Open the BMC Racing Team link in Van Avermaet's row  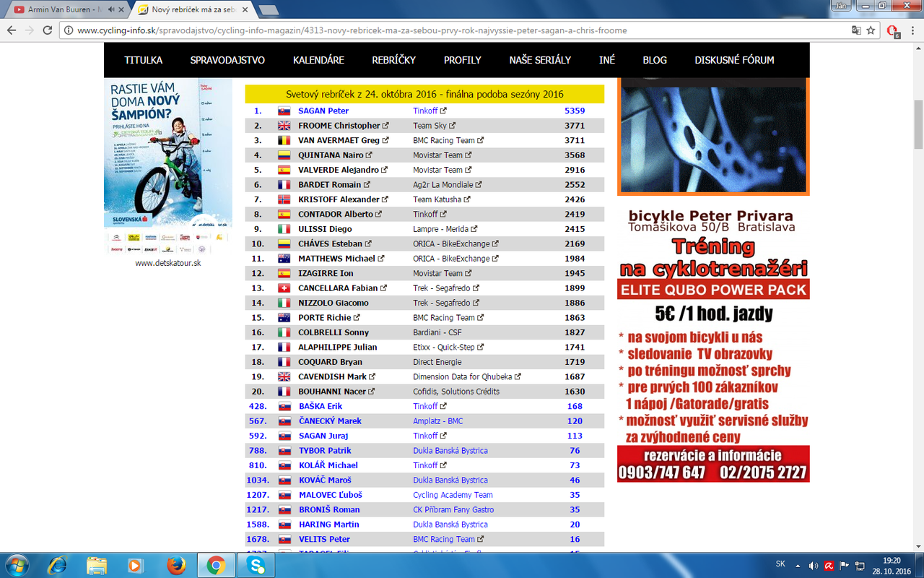444,140
